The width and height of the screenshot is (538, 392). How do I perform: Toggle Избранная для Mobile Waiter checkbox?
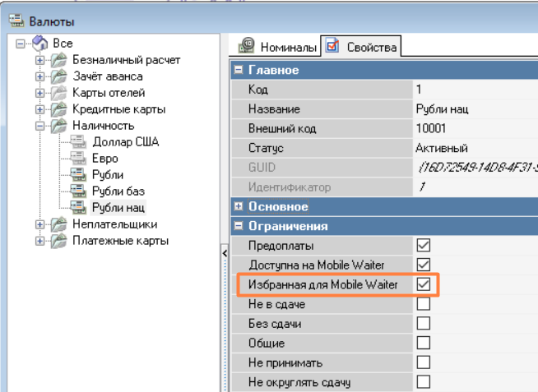(424, 284)
